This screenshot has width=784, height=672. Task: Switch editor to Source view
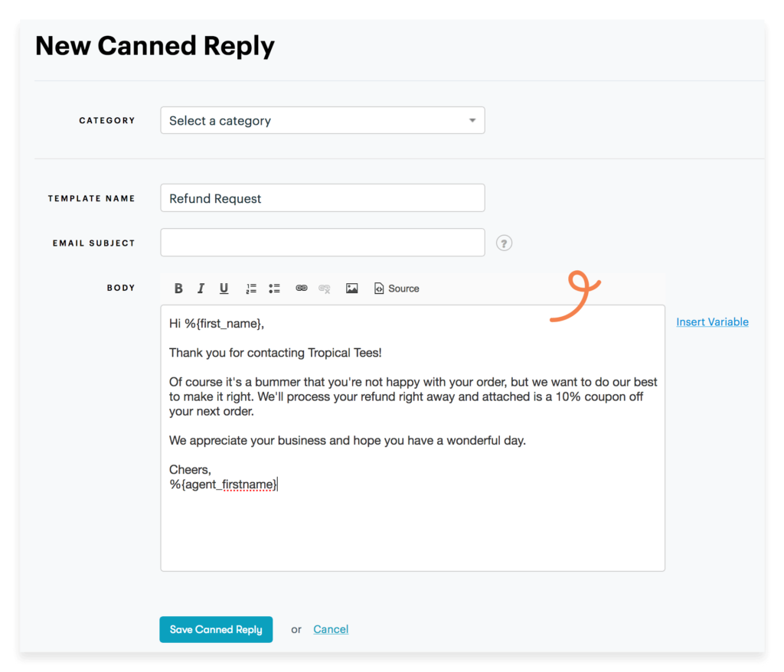(397, 289)
